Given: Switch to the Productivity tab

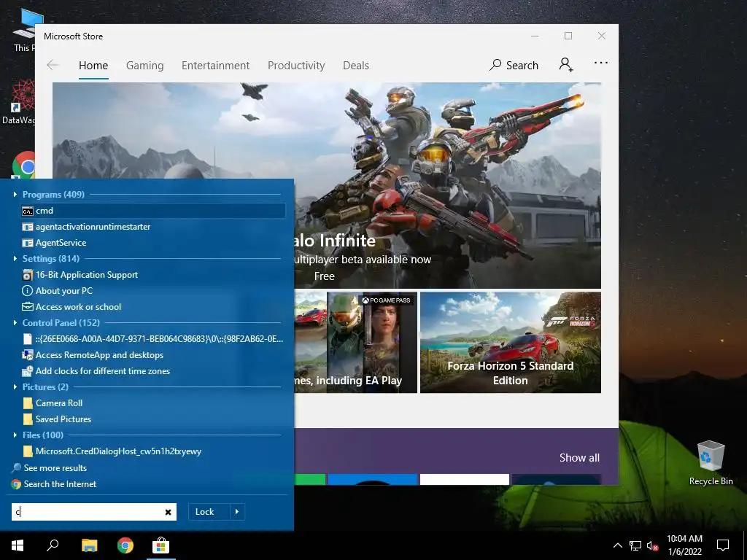Looking at the screenshot, I should [x=296, y=66].
